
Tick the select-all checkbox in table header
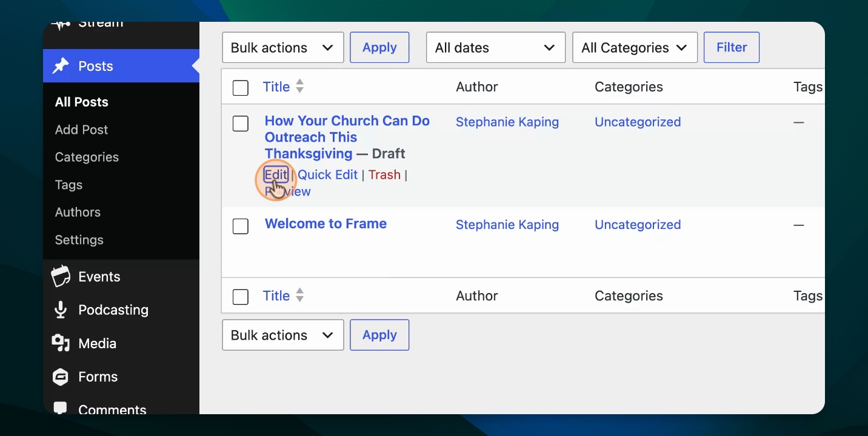pos(241,88)
